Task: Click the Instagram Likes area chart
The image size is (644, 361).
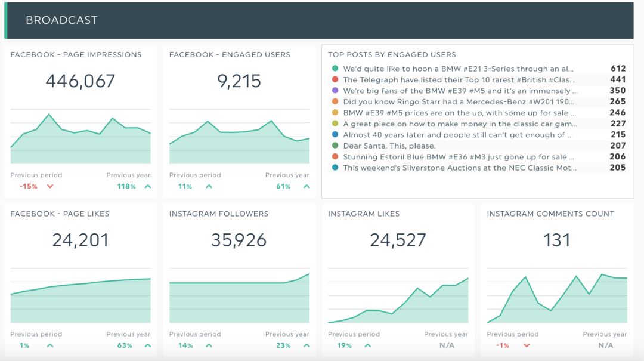Action: 398,295
